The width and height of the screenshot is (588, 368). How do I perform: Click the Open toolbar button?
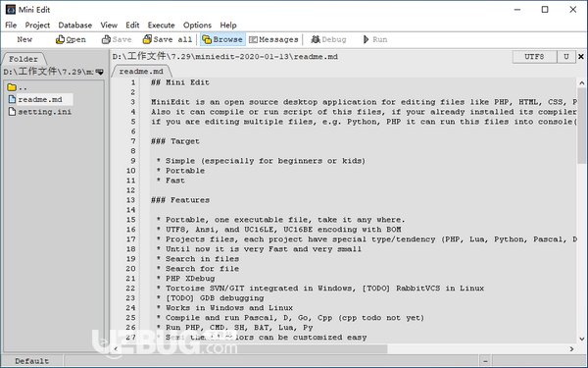click(71, 39)
